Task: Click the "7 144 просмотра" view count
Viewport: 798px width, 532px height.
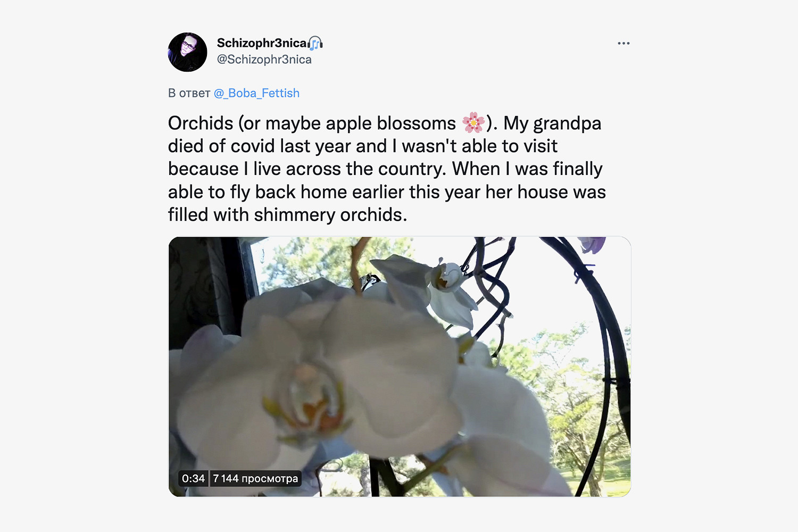Action: 255,478
